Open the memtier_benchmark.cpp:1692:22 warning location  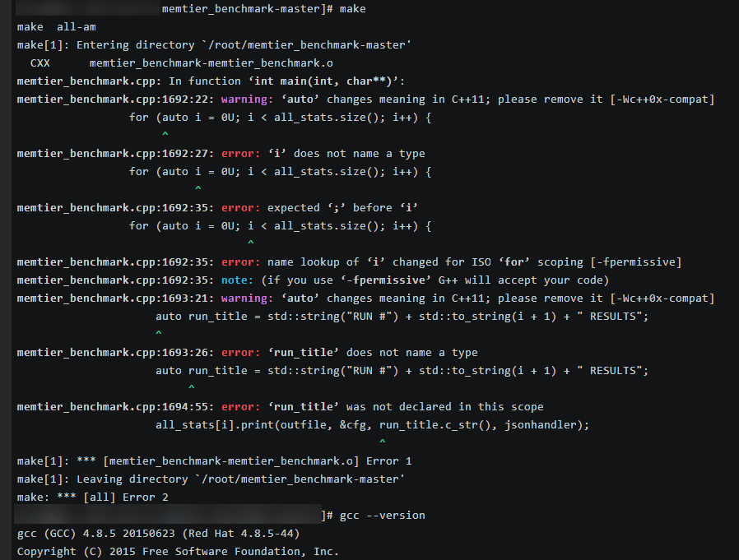(115, 100)
